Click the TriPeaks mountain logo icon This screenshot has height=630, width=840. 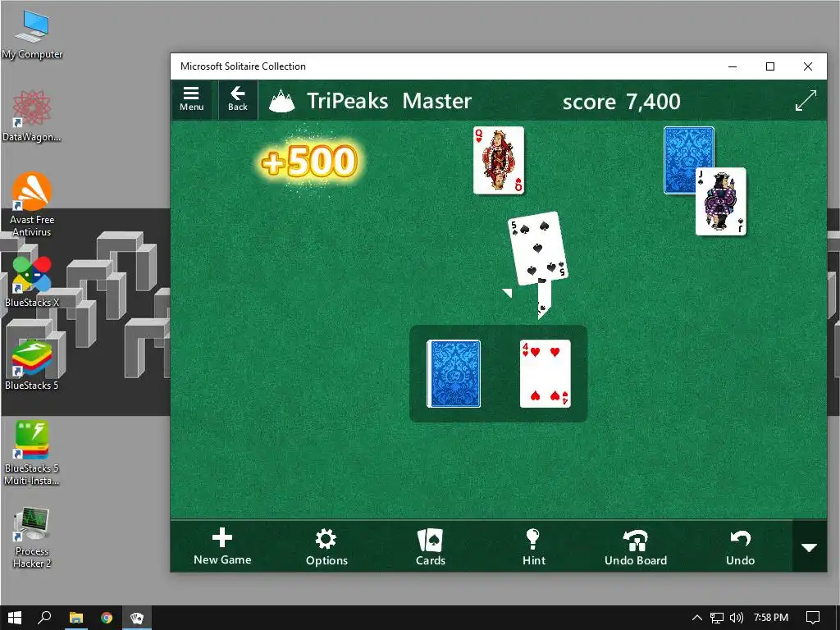[282, 101]
